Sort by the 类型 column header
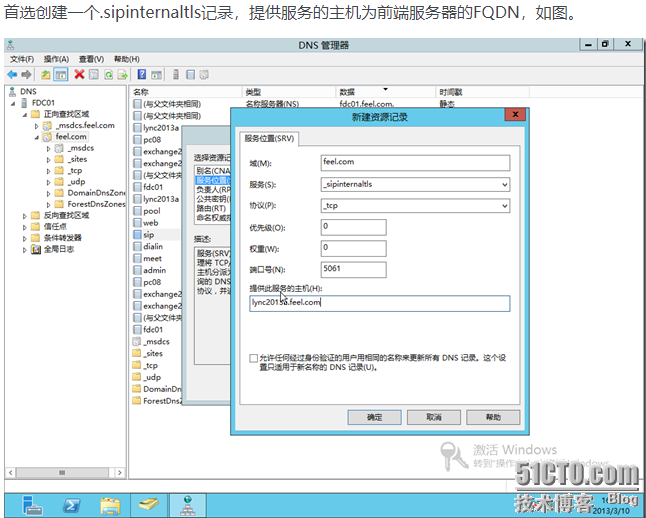Viewport: 646px width, 518px height. tap(289, 92)
